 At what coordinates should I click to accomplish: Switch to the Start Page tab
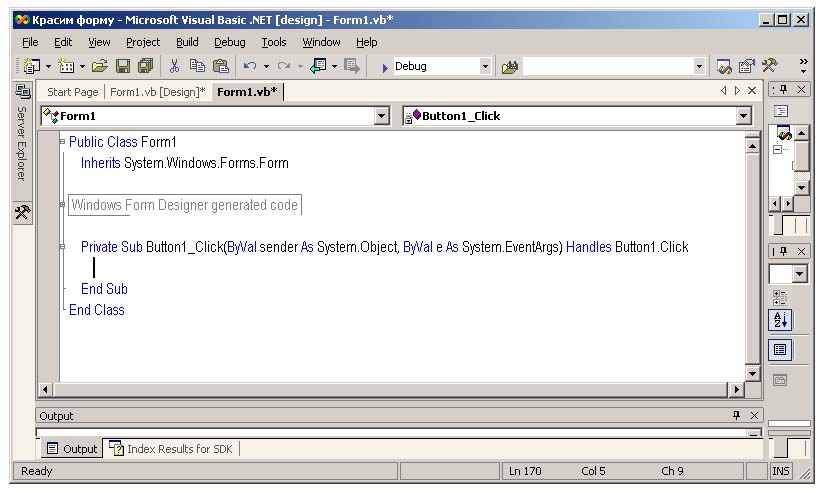72,92
